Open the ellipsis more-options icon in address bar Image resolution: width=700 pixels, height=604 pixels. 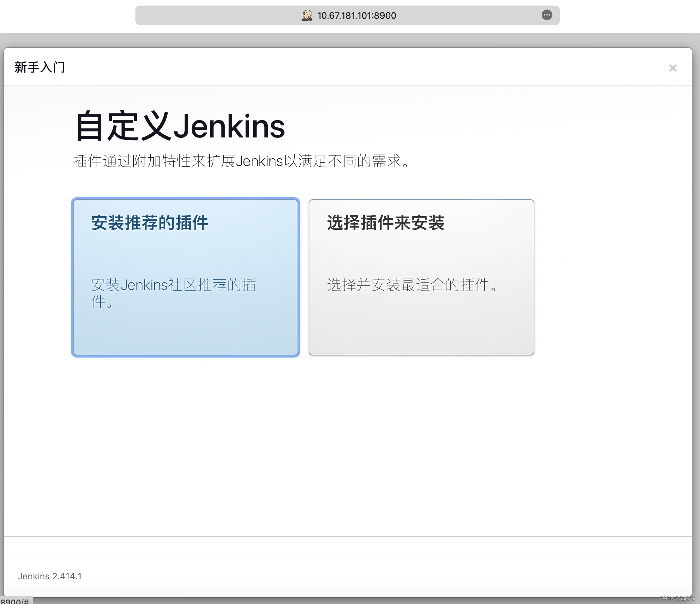547,15
